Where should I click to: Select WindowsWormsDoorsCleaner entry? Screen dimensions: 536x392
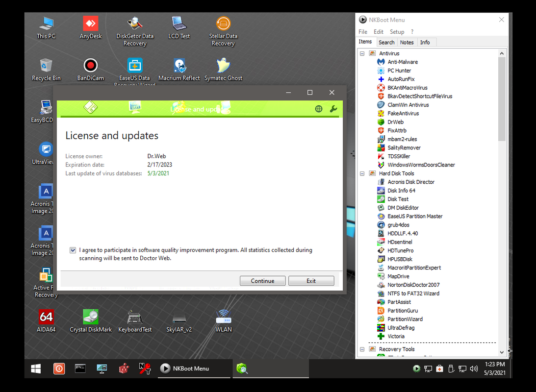click(416, 165)
